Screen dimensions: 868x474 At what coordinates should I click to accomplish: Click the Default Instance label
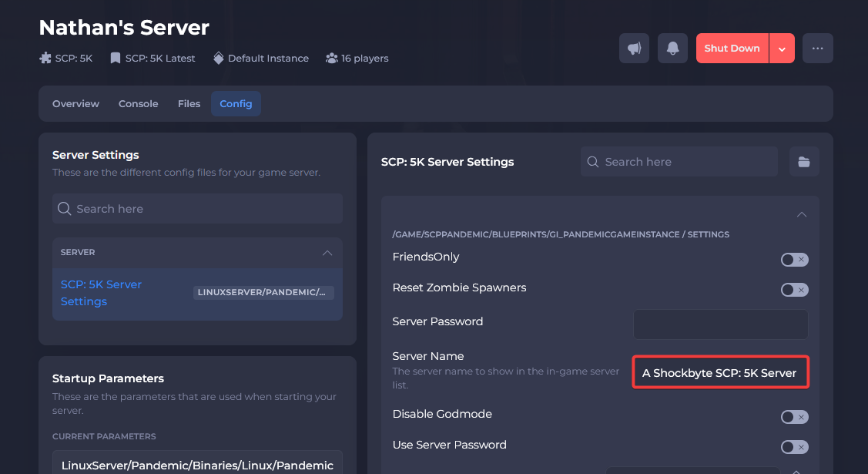[269, 58]
